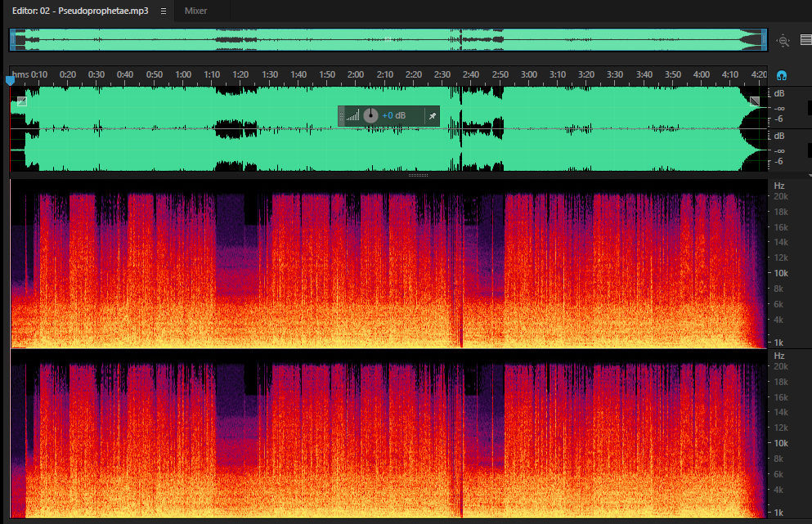Click the 1:40 mark on the ruler
This screenshot has height=524, width=812.
click(x=298, y=74)
